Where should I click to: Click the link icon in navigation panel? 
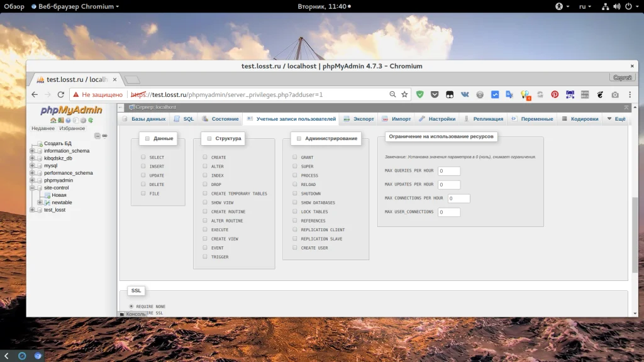(105, 136)
